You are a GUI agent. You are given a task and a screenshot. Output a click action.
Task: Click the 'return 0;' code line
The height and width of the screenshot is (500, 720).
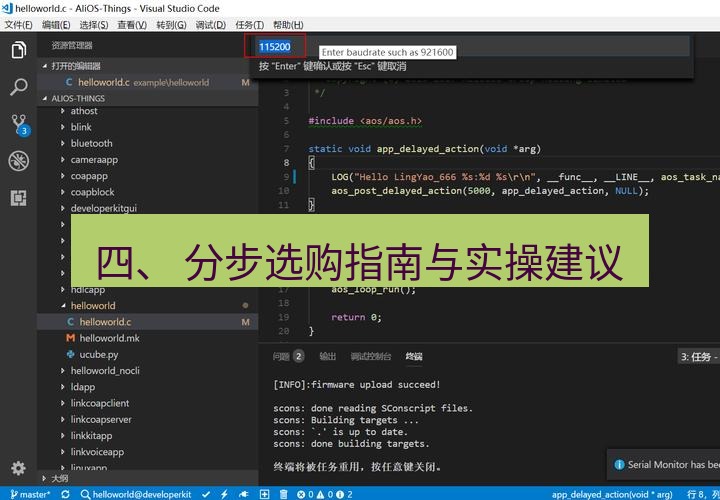(356, 317)
